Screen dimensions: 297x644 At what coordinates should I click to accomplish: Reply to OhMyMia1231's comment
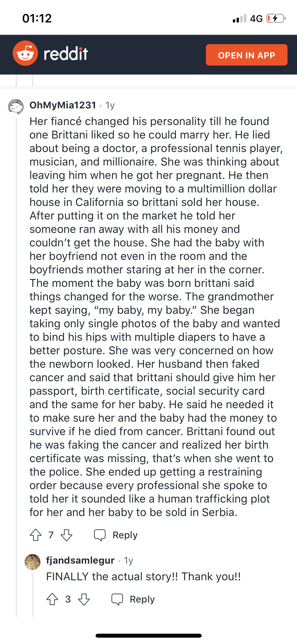pos(125,535)
